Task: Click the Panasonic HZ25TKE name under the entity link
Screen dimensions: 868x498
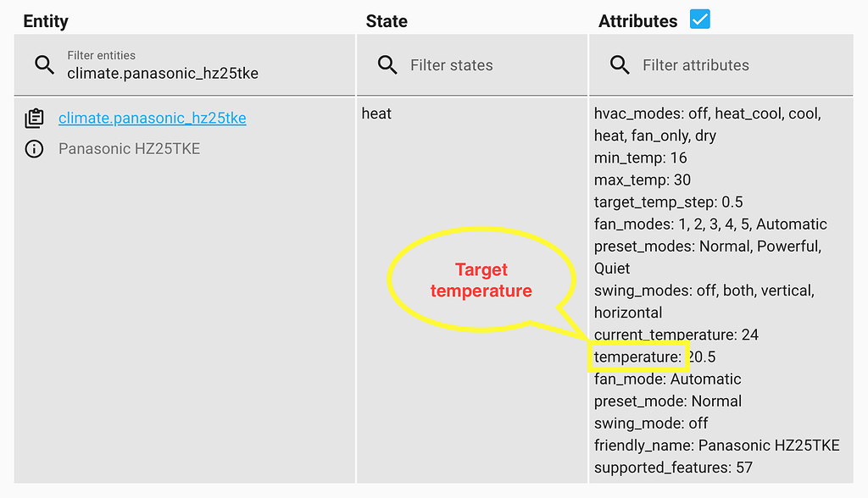Action: click(x=129, y=149)
